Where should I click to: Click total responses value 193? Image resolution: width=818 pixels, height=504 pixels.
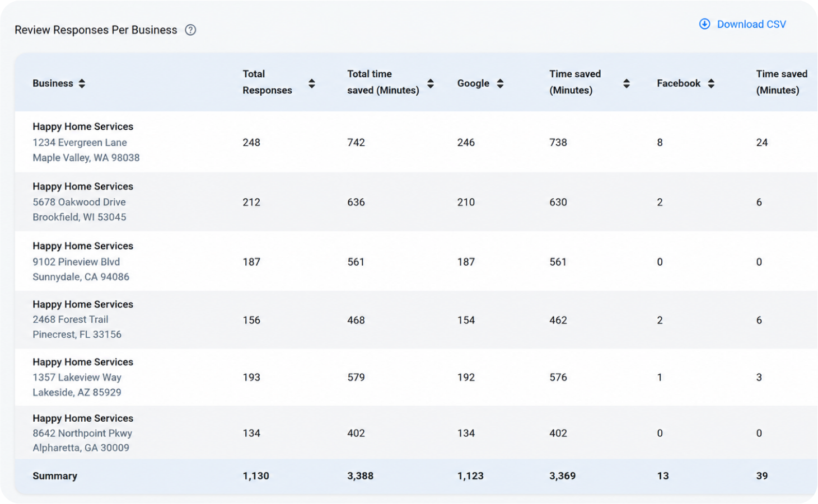[x=251, y=377]
